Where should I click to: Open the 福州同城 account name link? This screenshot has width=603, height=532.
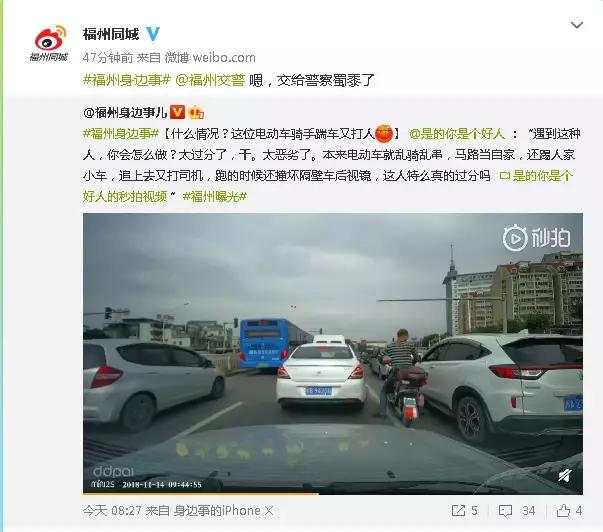111,34
